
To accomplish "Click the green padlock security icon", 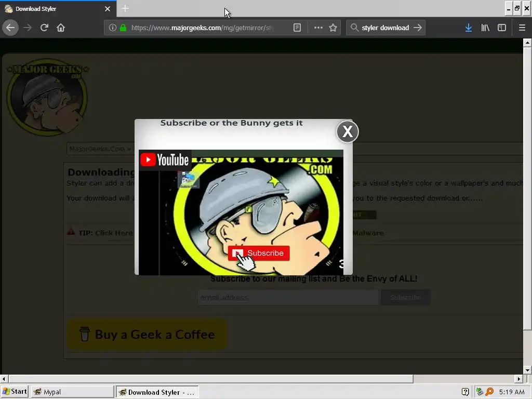I will click(123, 28).
